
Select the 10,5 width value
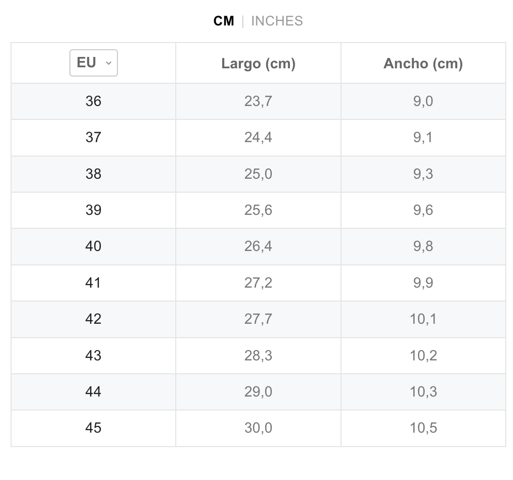pyautogui.click(x=423, y=428)
